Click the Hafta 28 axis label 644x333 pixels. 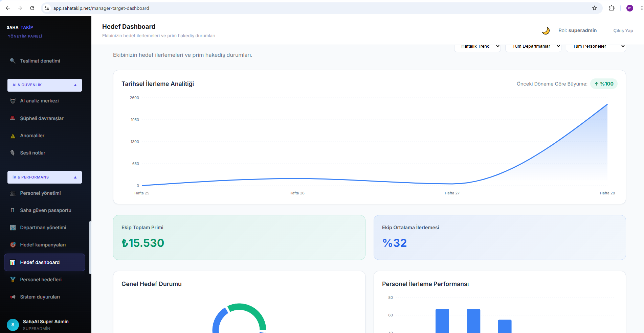tap(607, 193)
